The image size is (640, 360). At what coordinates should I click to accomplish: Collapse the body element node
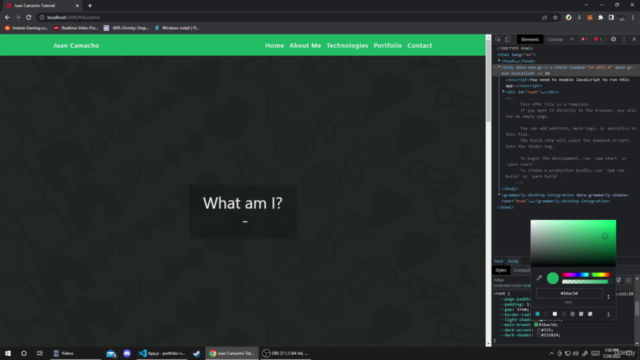click(x=499, y=67)
